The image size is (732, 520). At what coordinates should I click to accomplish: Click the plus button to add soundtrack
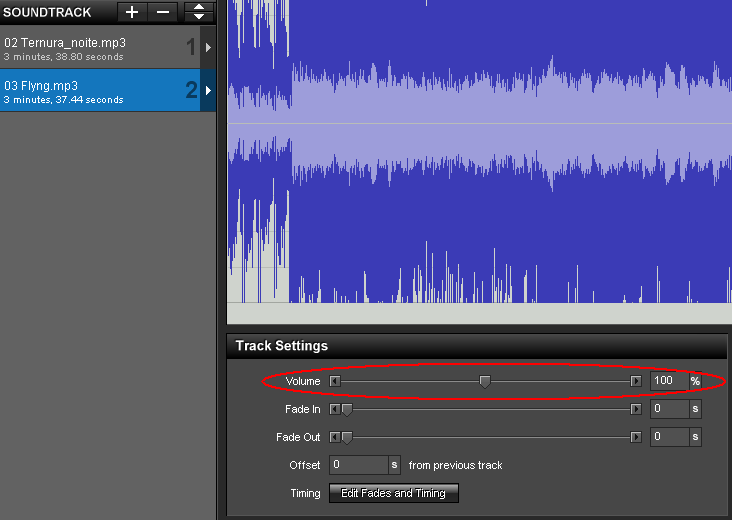(x=131, y=12)
